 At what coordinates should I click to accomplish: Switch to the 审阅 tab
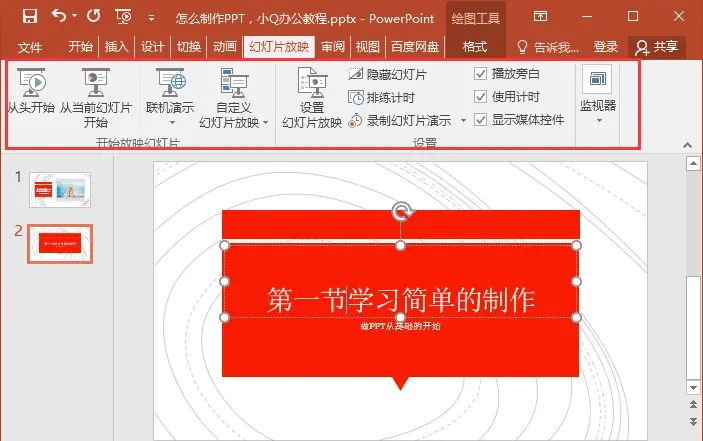[333, 47]
